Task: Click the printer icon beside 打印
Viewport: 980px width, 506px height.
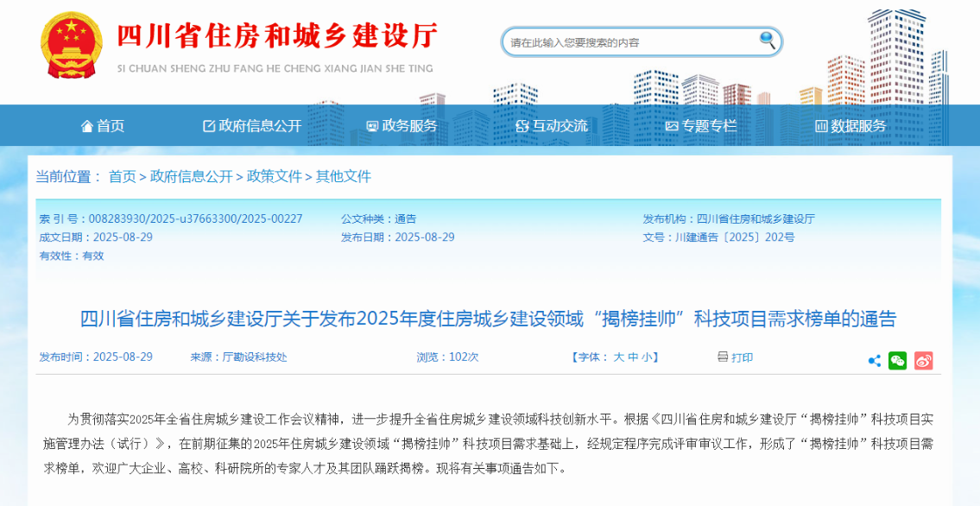Action: (x=723, y=357)
